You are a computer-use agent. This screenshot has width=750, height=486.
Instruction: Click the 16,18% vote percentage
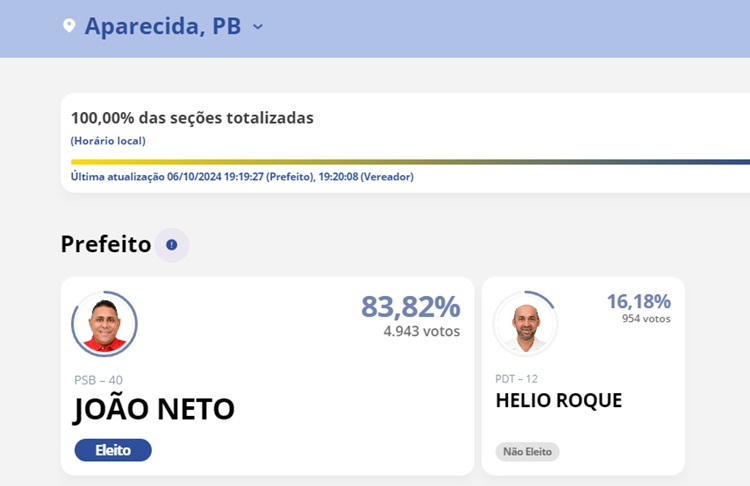pos(638,301)
